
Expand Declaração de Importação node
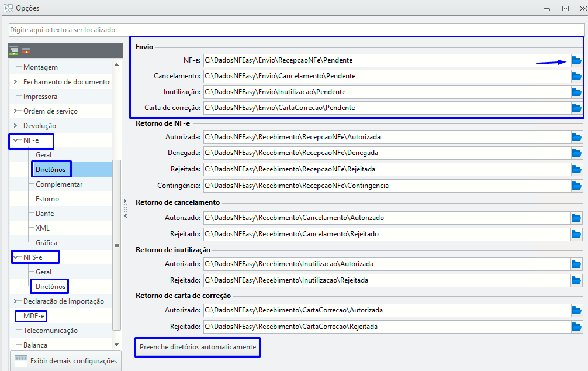pyautogui.click(x=15, y=301)
